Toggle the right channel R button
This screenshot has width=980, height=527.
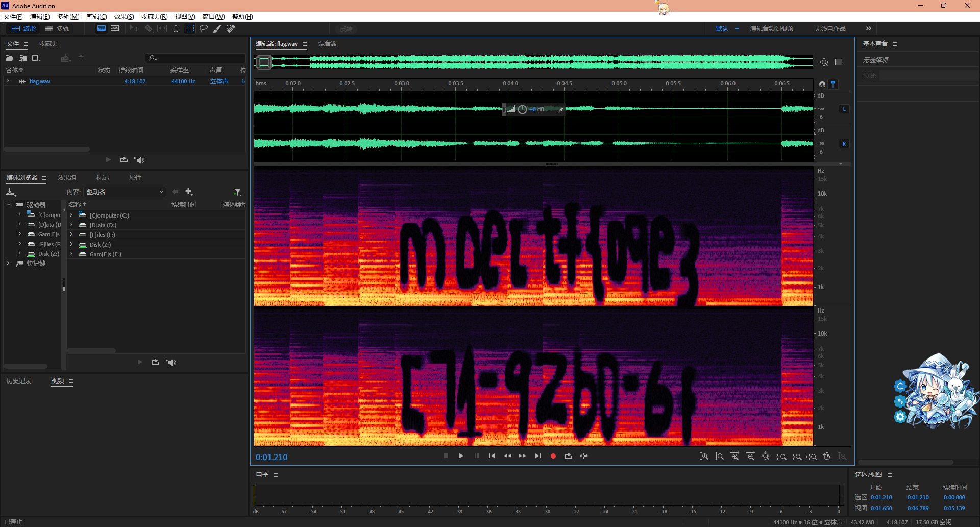[x=844, y=143]
